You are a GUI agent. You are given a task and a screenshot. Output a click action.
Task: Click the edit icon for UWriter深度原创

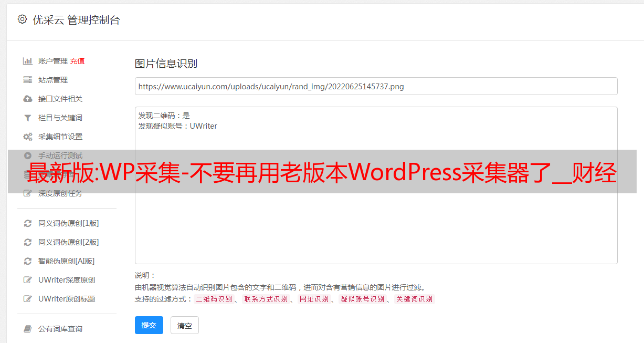click(x=28, y=280)
